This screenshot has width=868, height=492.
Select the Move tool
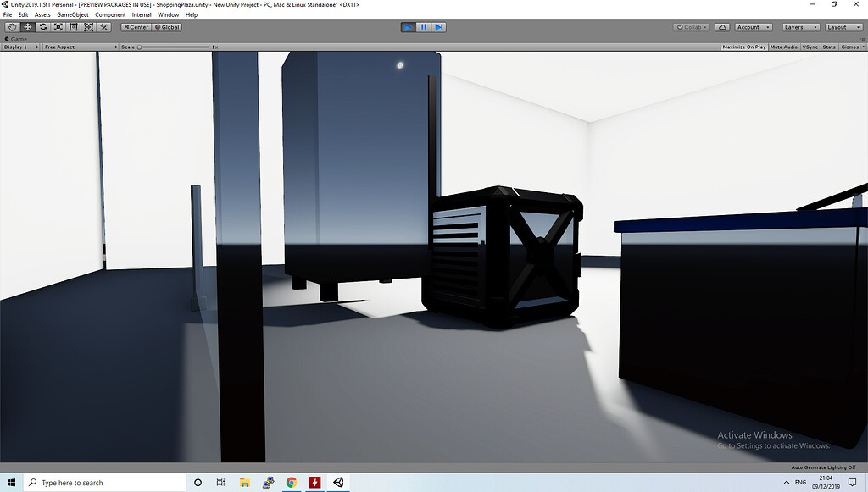pyautogui.click(x=26, y=26)
